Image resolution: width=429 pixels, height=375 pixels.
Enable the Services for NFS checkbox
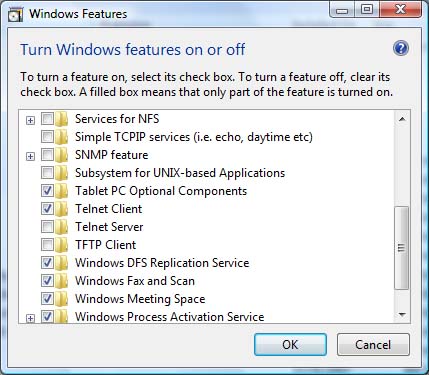pos(47,119)
